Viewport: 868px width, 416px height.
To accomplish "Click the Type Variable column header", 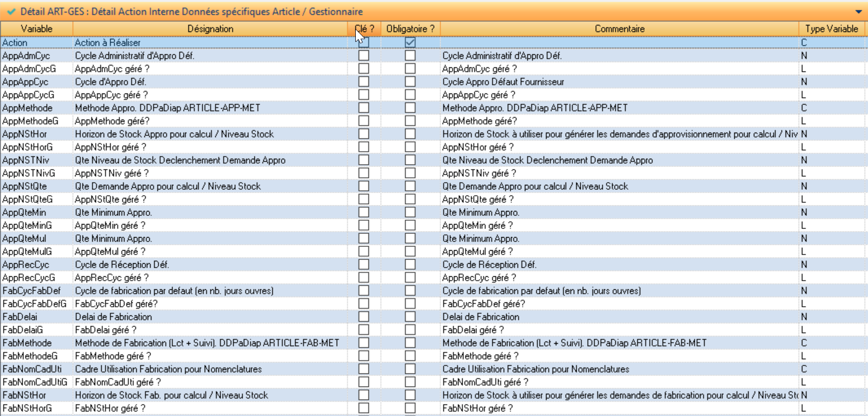I will 831,29.
